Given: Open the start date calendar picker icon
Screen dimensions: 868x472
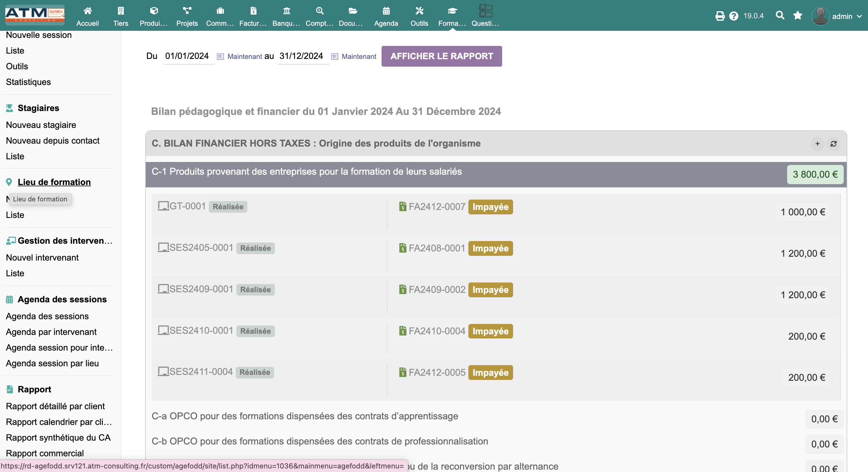Looking at the screenshot, I should coord(220,56).
